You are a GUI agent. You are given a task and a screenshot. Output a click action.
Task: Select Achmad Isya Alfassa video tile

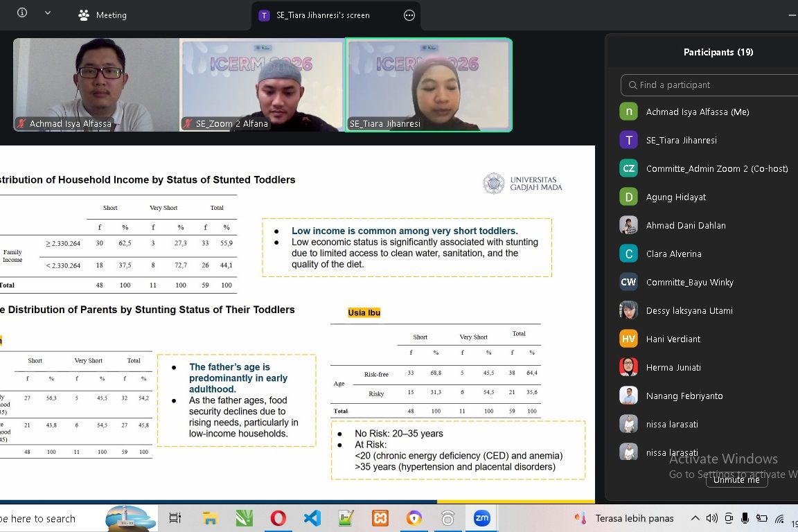96,85
